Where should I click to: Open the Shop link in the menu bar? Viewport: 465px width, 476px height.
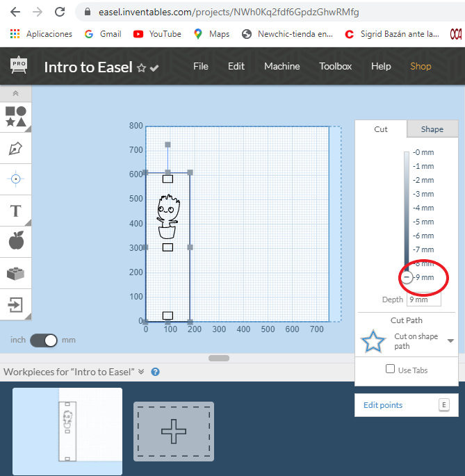[x=421, y=66]
